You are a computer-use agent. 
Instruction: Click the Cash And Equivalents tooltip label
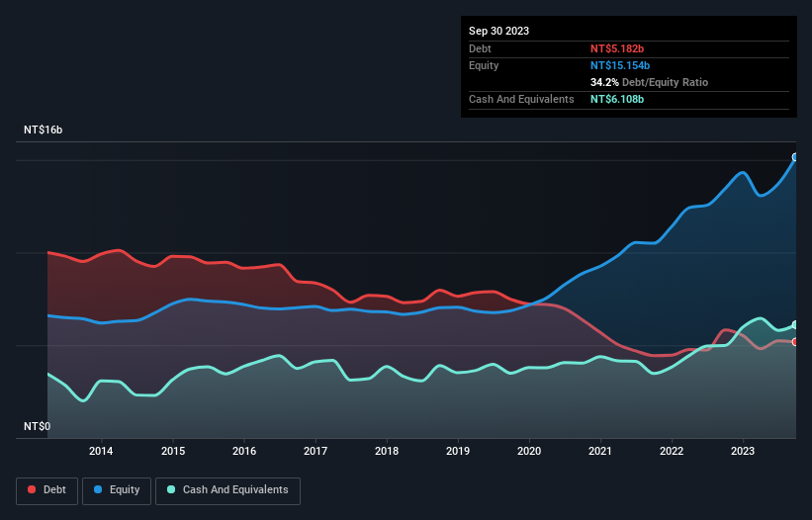[x=521, y=99]
